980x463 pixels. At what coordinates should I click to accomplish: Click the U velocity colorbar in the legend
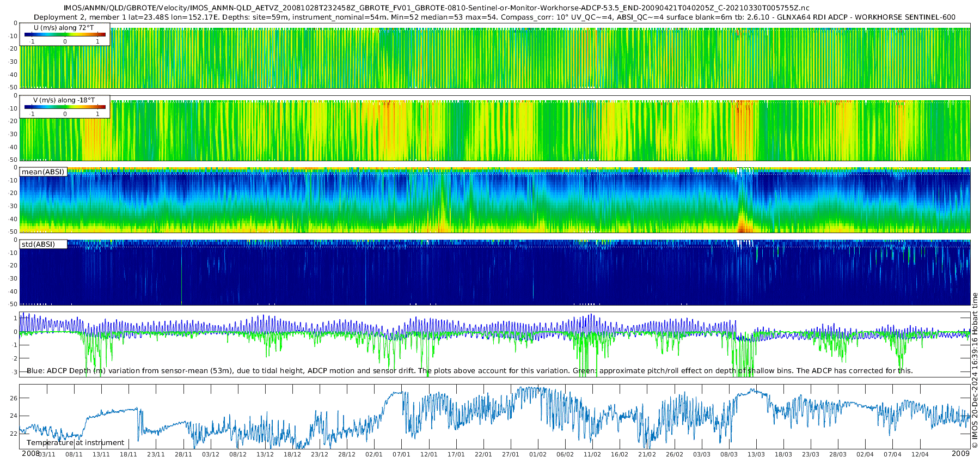click(65, 35)
